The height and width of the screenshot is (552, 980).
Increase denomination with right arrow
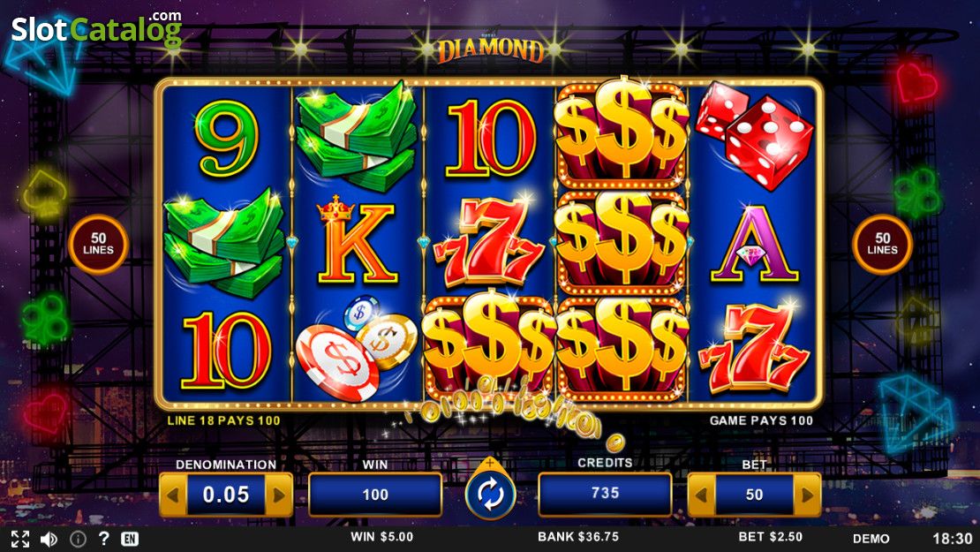pos(279,495)
